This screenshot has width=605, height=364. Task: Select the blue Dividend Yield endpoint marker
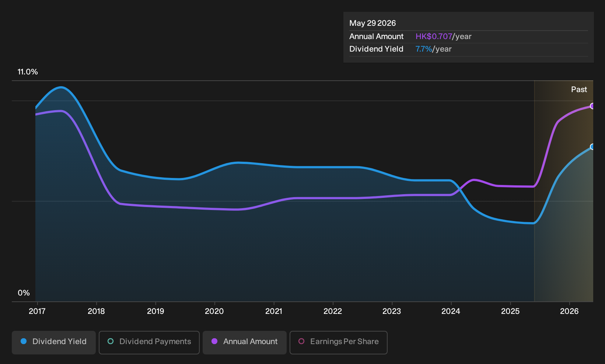pos(592,147)
